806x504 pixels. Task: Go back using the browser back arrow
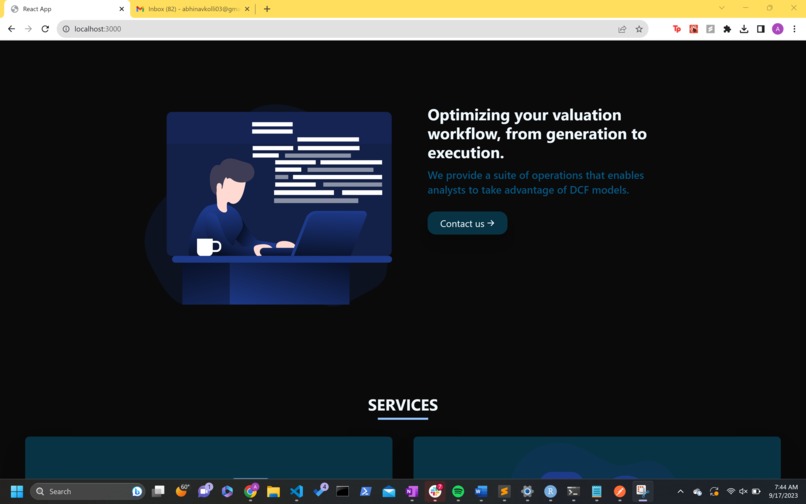11,29
